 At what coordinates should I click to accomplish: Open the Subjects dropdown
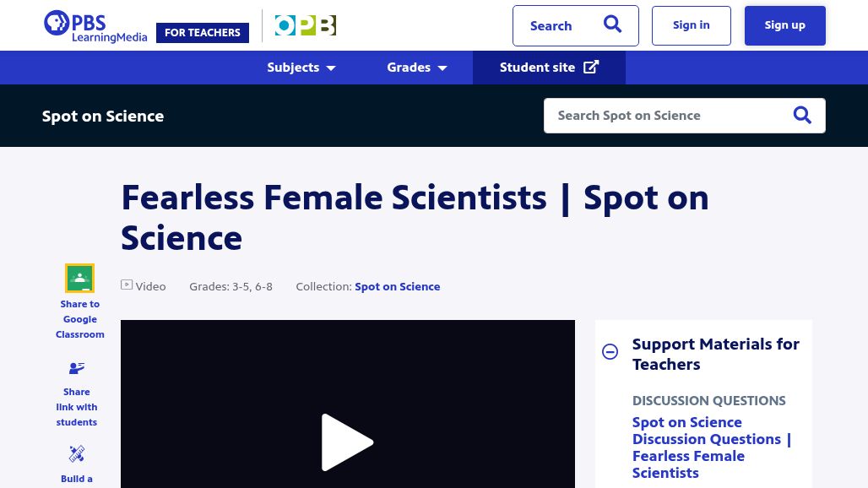point(301,68)
